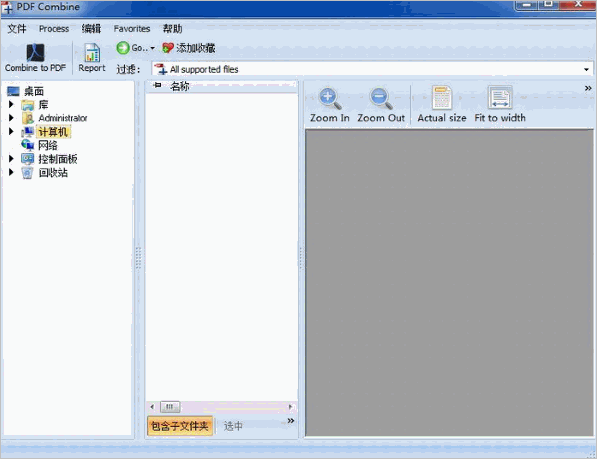
Task: Open the Process menu
Action: point(54,29)
